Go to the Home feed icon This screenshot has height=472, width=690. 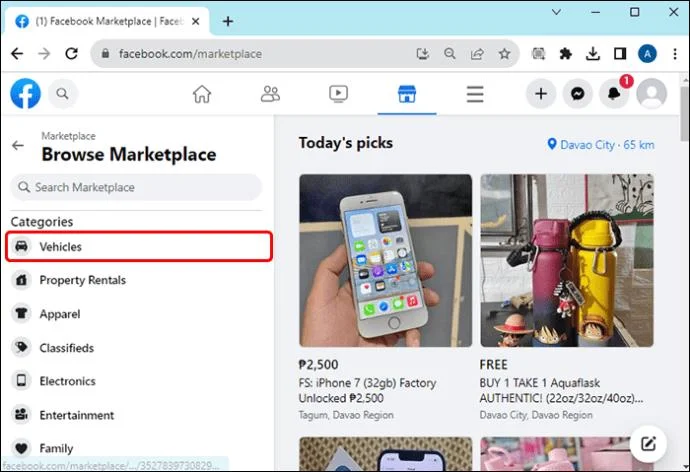point(202,94)
